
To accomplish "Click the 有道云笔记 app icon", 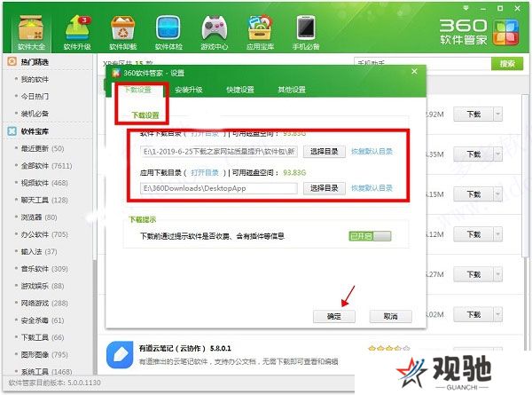I will click(x=120, y=355).
